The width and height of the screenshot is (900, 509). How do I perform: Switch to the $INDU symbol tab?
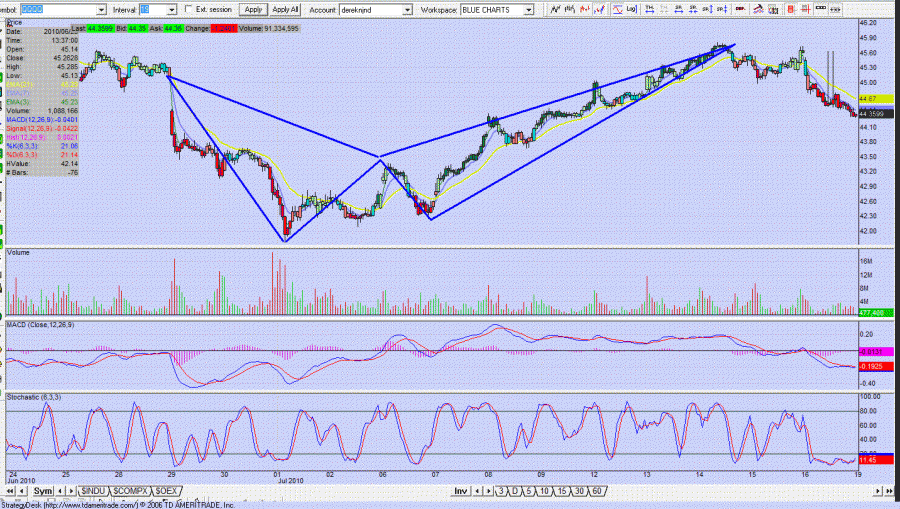click(x=93, y=491)
